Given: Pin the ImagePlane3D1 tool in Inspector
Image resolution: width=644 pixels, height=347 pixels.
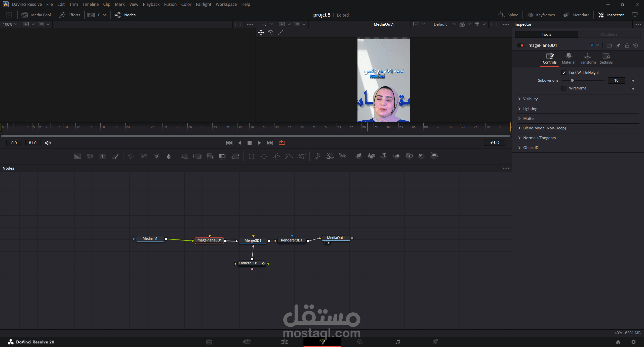Looking at the screenshot, I should pos(618,45).
